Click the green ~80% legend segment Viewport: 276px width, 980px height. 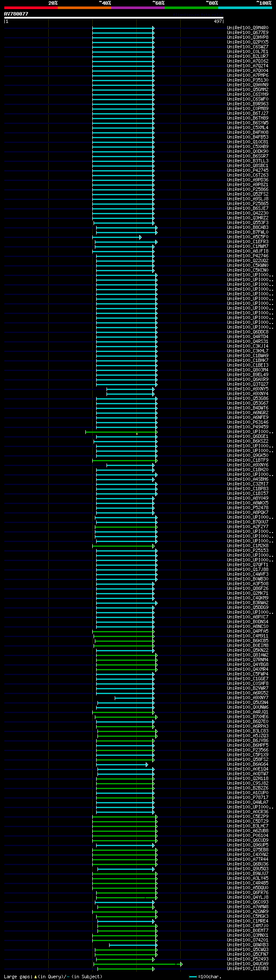pyautogui.click(x=191, y=8)
